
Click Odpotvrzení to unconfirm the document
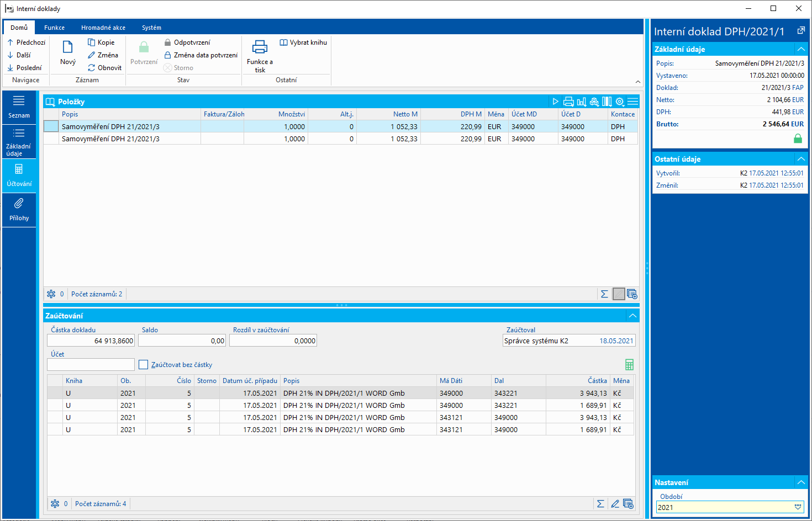click(x=187, y=42)
